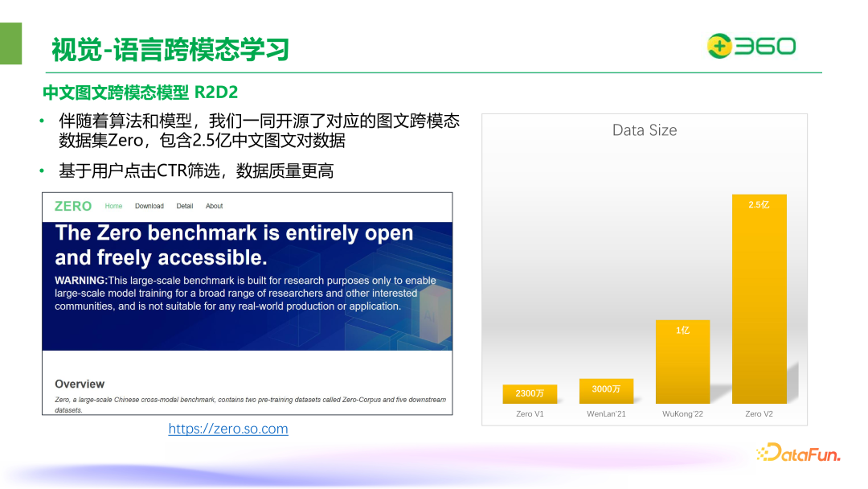Open the https://zero.so.com link
The image size is (868, 489).
227,429
